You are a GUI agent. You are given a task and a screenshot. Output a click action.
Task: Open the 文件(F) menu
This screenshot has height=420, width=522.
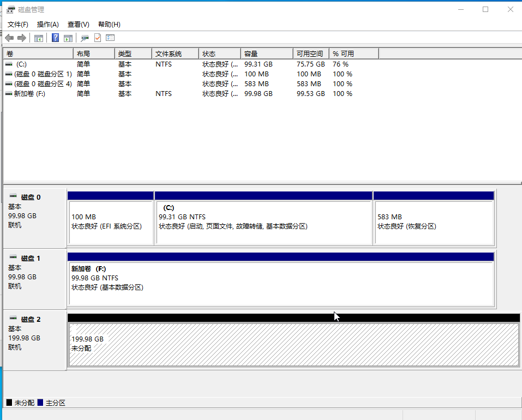[x=18, y=25]
